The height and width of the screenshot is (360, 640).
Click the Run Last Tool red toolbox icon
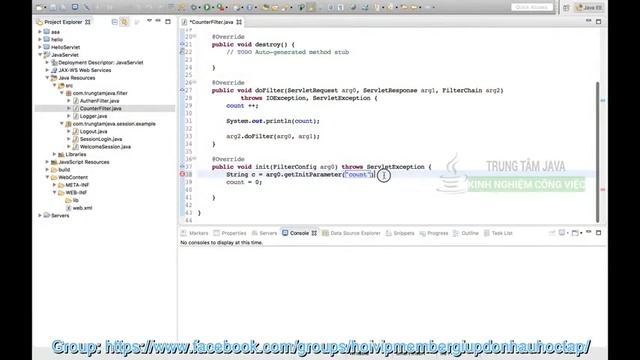pyautogui.click(x=220, y=7)
